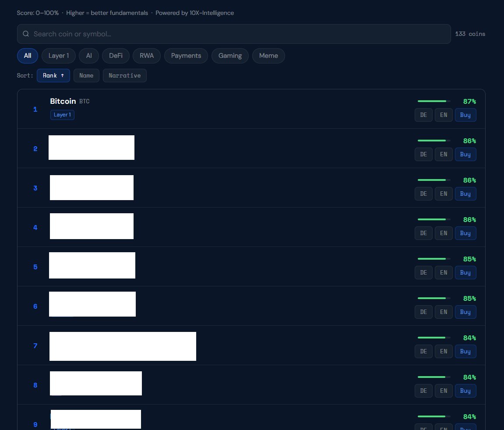
Task: Show Gaming category coins
Action: pyautogui.click(x=230, y=56)
